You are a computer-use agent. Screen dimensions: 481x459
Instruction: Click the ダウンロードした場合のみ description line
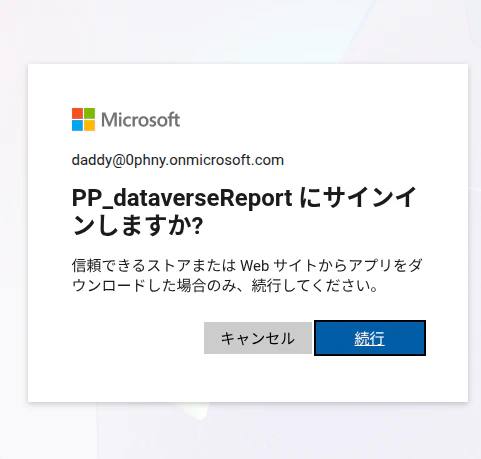click(225, 286)
